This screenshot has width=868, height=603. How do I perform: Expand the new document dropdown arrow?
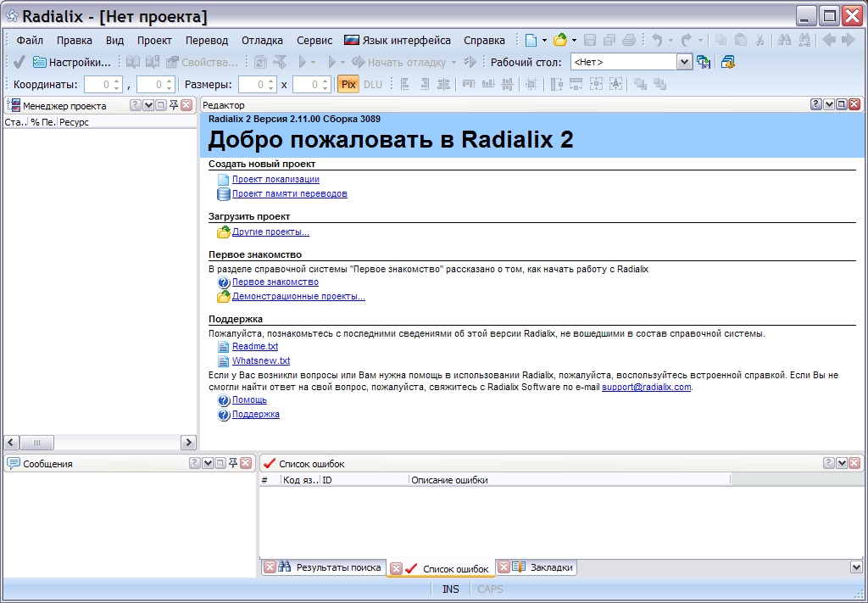[544, 40]
